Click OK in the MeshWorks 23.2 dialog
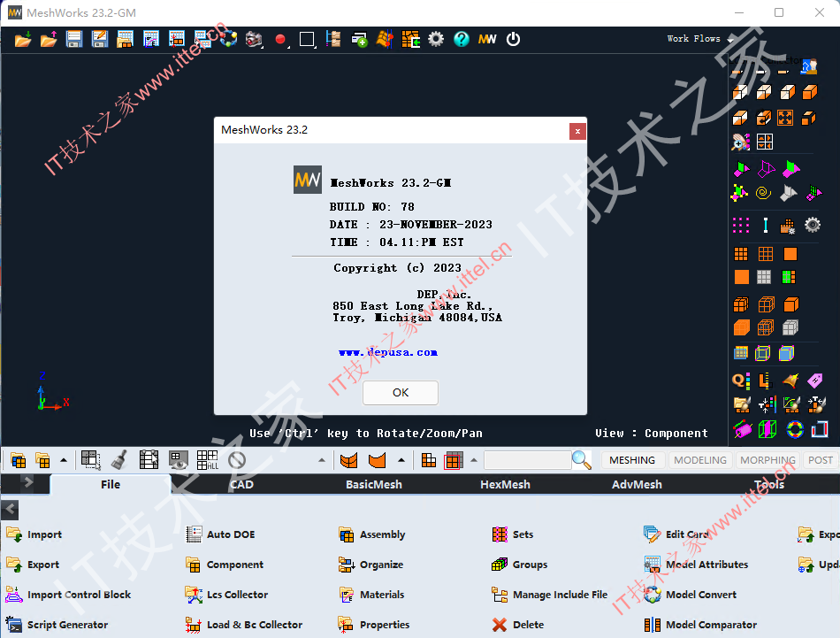 [401, 393]
